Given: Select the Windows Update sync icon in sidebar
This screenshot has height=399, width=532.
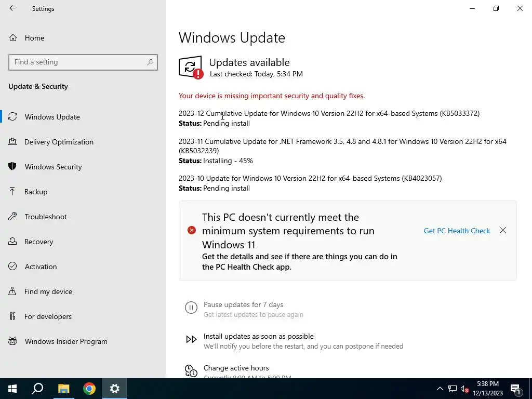Looking at the screenshot, I should (12, 117).
